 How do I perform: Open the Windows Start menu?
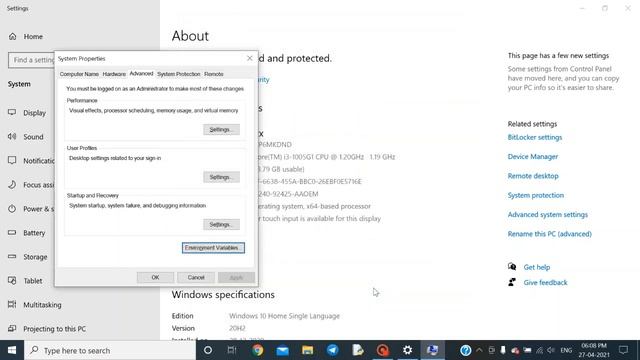tap(12, 350)
